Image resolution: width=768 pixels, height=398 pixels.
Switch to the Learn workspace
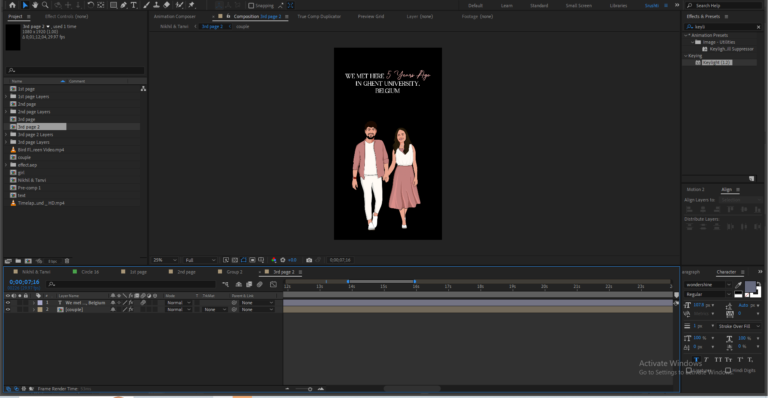coord(506,5)
